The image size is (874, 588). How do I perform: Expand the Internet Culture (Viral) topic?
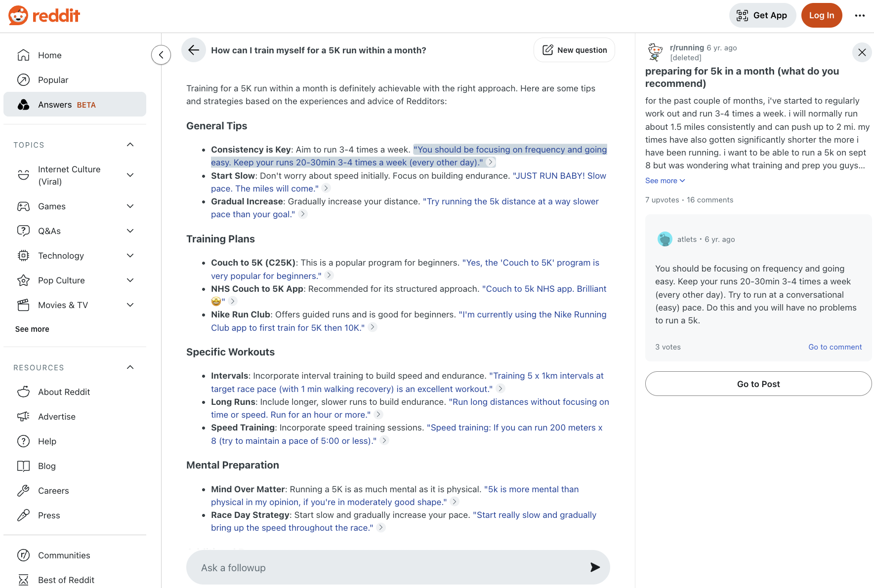click(x=130, y=175)
